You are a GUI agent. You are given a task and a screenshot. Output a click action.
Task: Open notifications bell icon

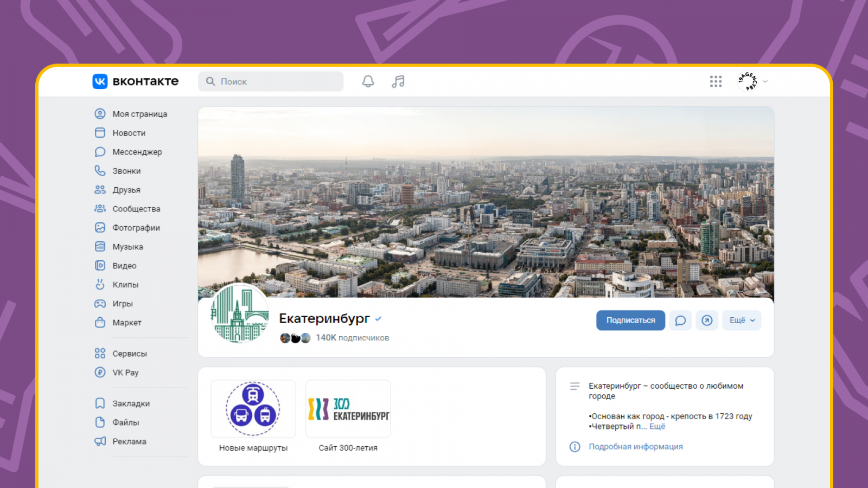click(368, 81)
